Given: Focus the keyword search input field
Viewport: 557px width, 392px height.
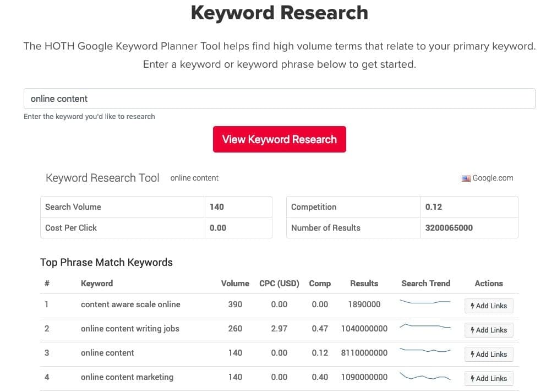Looking at the screenshot, I should 279,99.
